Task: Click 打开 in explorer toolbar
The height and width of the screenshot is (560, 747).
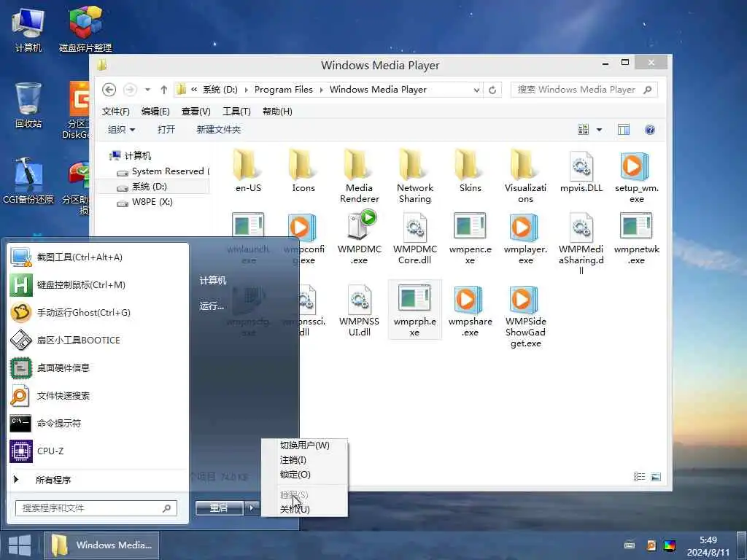Action: pos(166,130)
